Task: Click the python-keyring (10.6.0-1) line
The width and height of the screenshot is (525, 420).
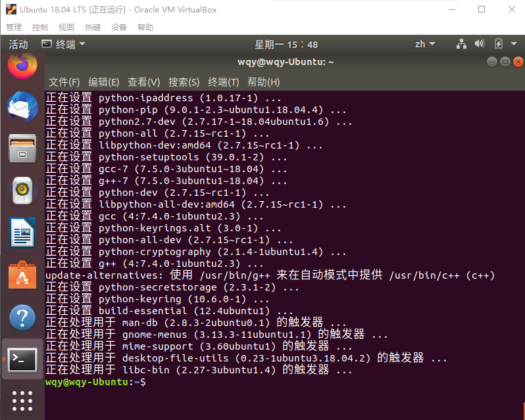Action: click(x=157, y=299)
